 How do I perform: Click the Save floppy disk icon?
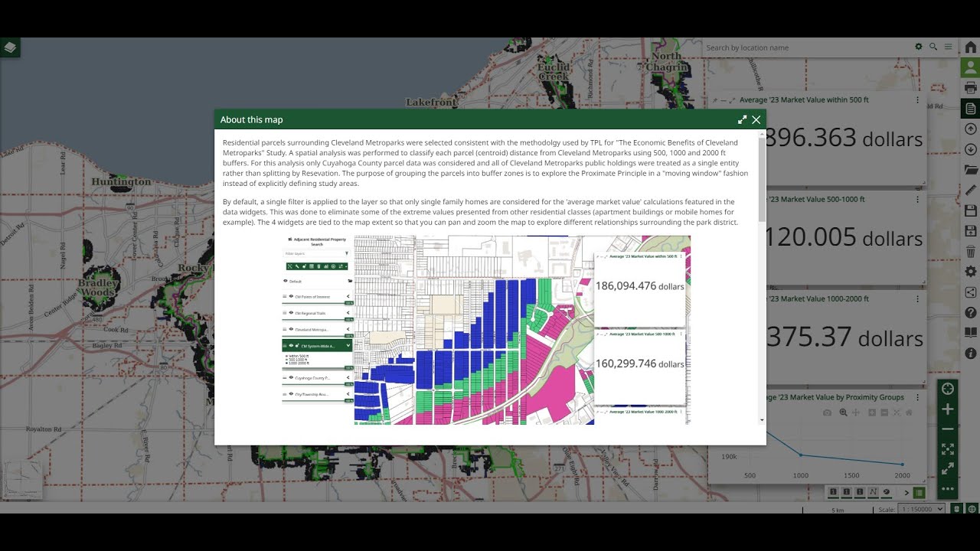pos(970,210)
